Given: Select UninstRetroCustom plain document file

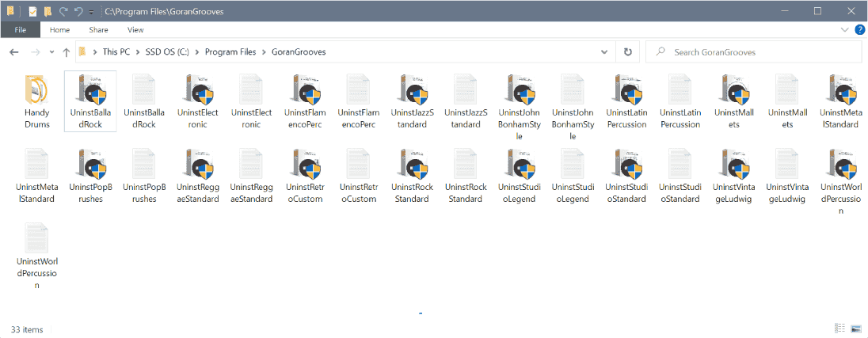Looking at the screenshot, I should (359, 176).
